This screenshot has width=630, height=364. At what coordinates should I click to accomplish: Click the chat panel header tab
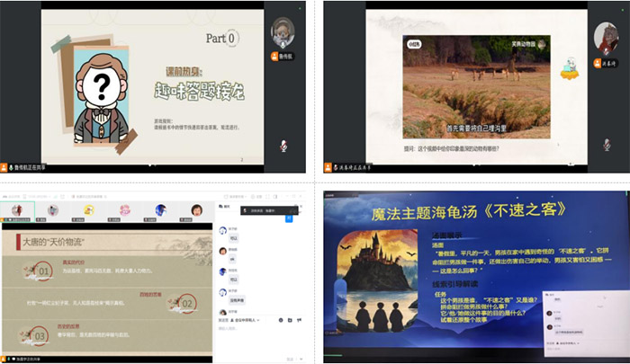pos(226,206)
